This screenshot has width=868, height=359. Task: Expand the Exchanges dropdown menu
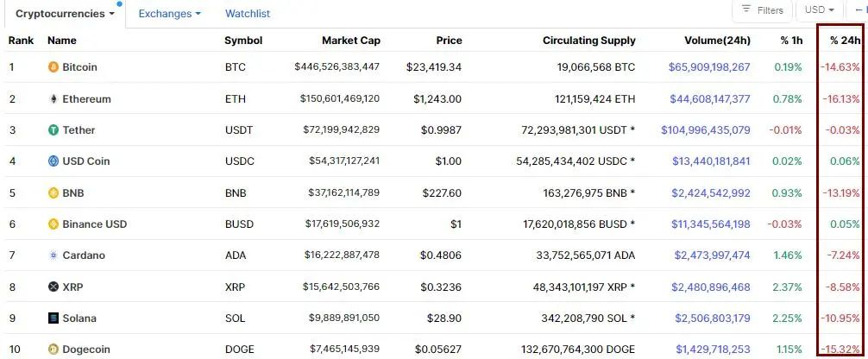(169, 14)
